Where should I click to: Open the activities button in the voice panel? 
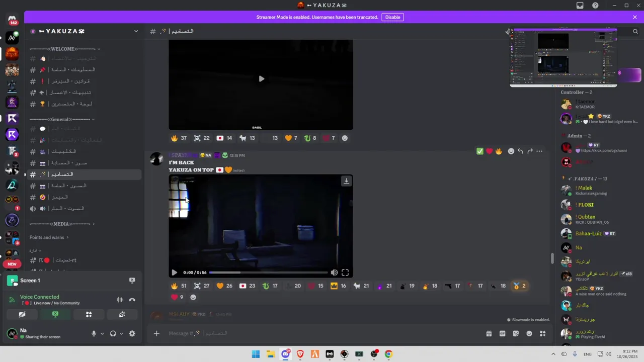(89, 314)
